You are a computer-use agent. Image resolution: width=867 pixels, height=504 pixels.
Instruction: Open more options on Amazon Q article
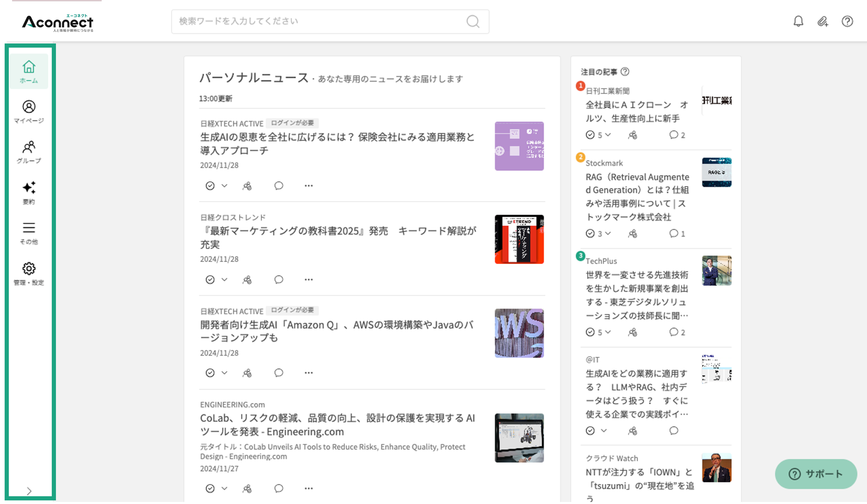click(309, 373)
